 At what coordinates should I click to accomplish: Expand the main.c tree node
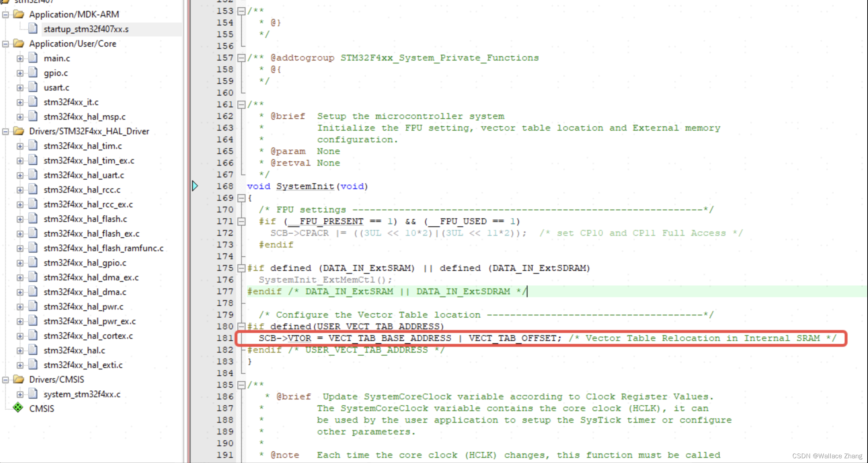pos(20,58)
